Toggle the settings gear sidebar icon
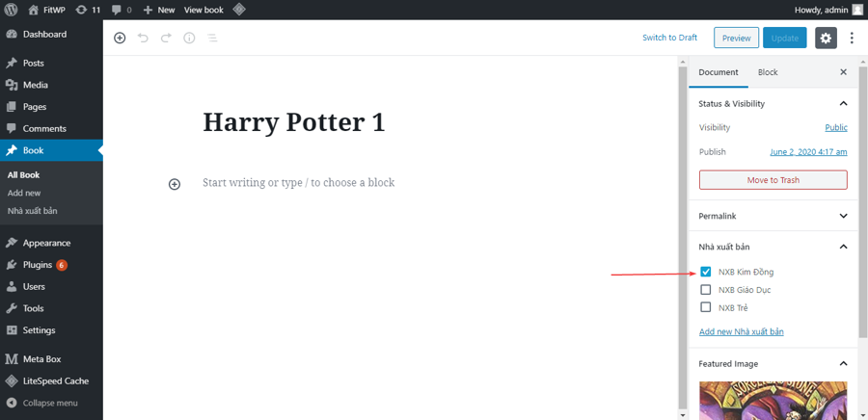This screenshot has height=420, width=868. click(x=826, y=38)
